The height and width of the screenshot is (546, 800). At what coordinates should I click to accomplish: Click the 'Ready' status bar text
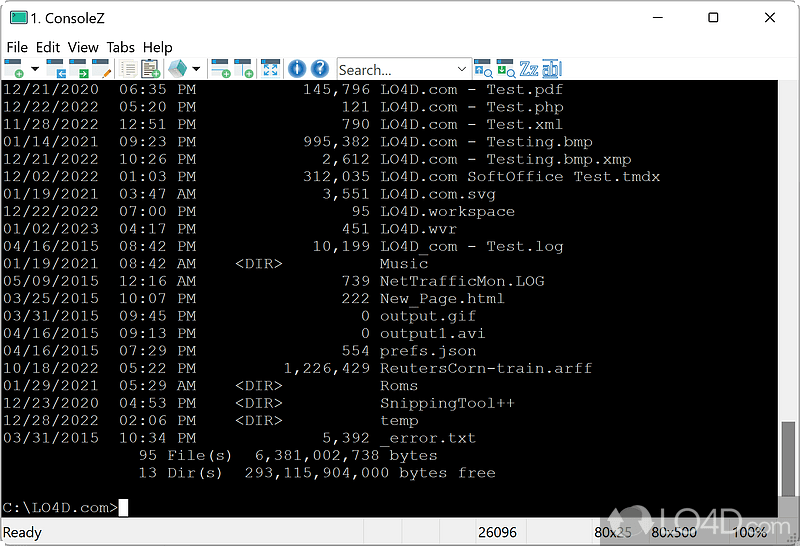point(22,533)
